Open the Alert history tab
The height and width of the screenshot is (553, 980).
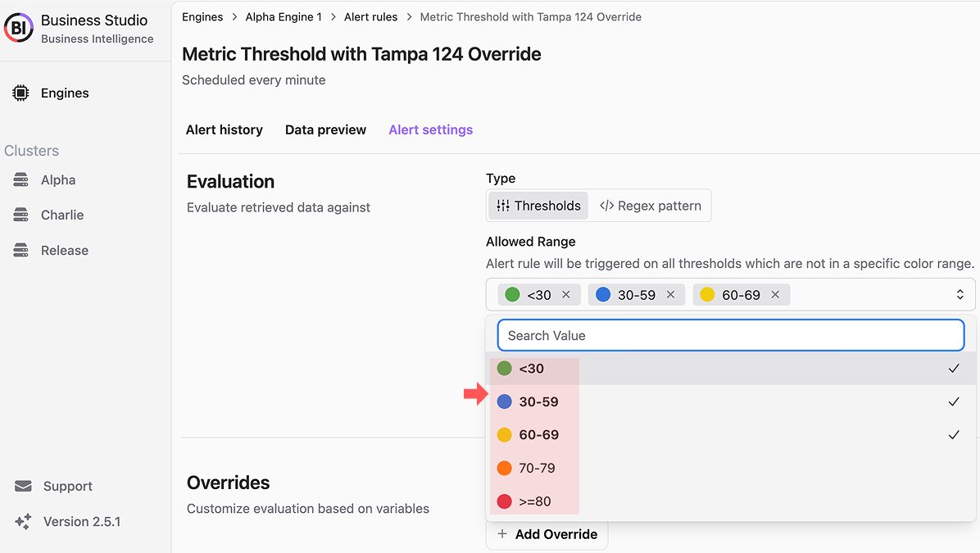(225, 130)
